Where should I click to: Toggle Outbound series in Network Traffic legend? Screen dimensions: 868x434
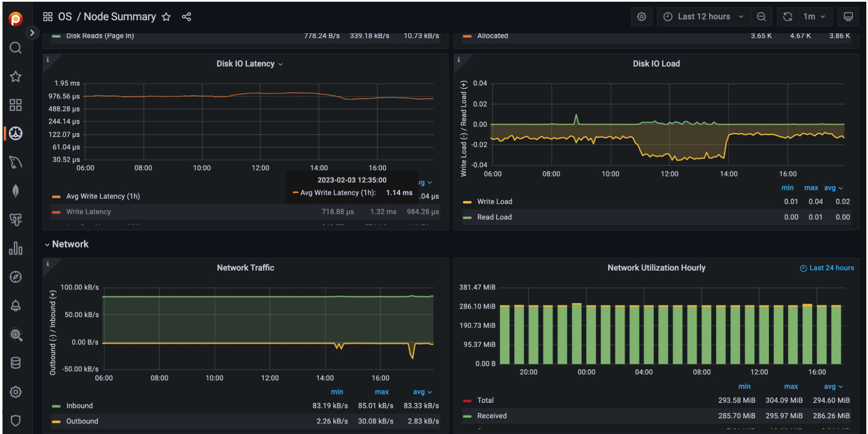pyautogui.click(x=82, y=421)
